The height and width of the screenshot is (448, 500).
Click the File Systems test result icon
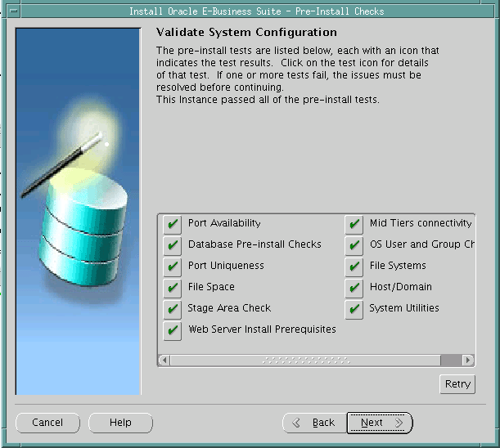click(x=354, y=267)
